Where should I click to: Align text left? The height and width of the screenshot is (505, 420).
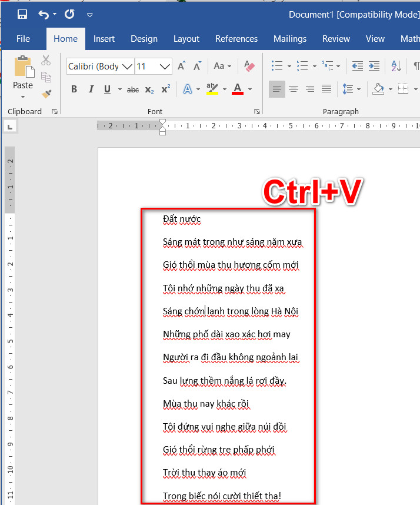(x=277, y=89)
